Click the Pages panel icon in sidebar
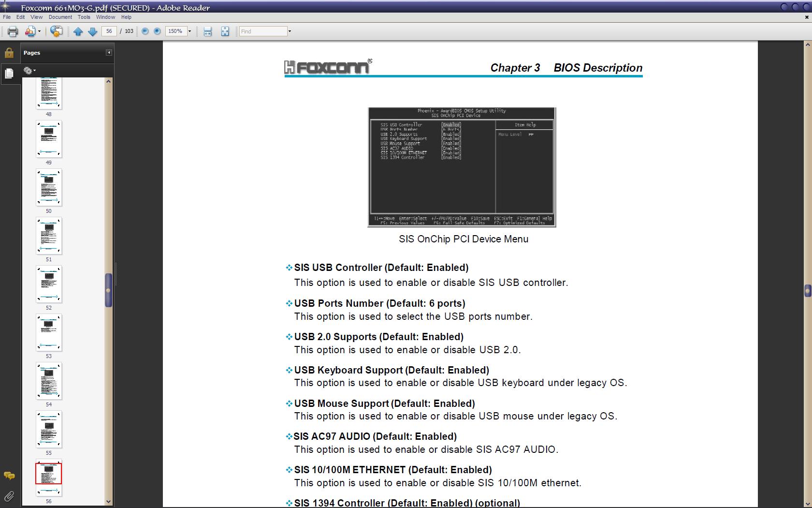 pyautogui.click(x=9, y=73)
